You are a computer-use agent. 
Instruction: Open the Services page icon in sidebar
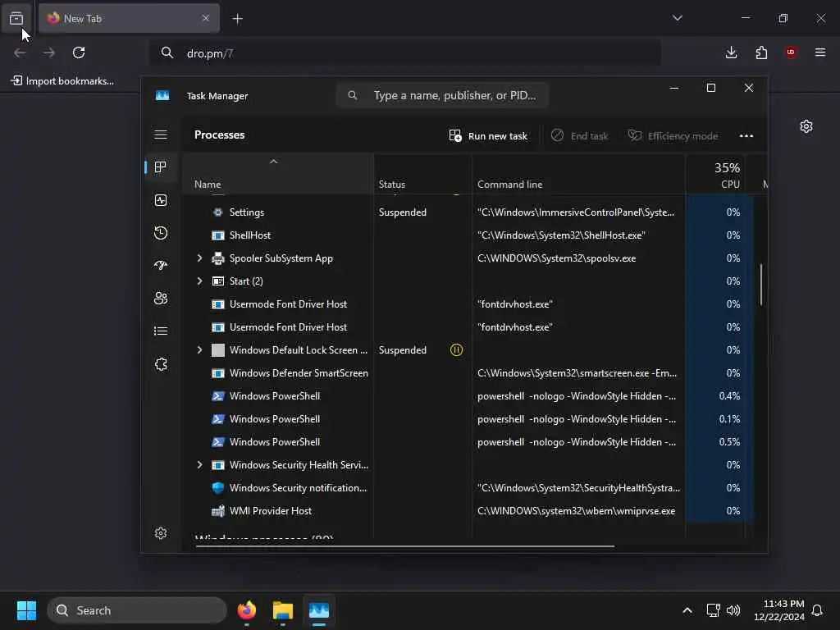[161, 364]
